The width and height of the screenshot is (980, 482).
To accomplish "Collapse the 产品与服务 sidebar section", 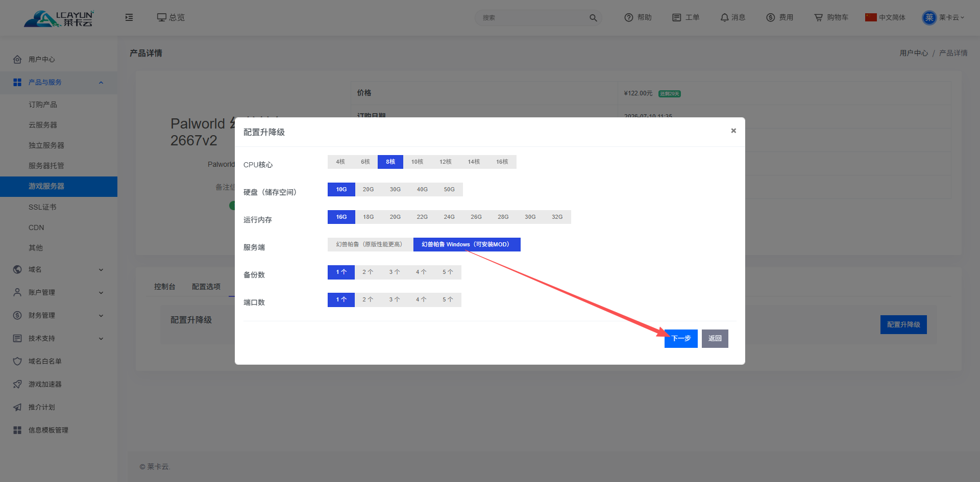I will pyautogui.click(x=101, y=83).
